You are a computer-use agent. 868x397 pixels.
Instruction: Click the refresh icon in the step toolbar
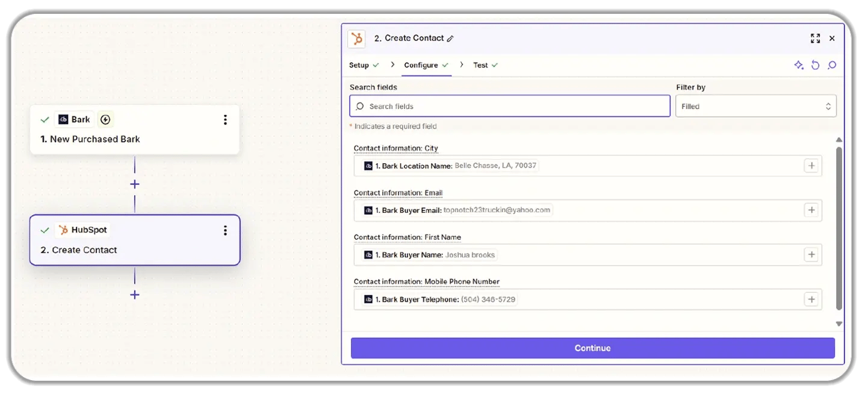[816, 65]
